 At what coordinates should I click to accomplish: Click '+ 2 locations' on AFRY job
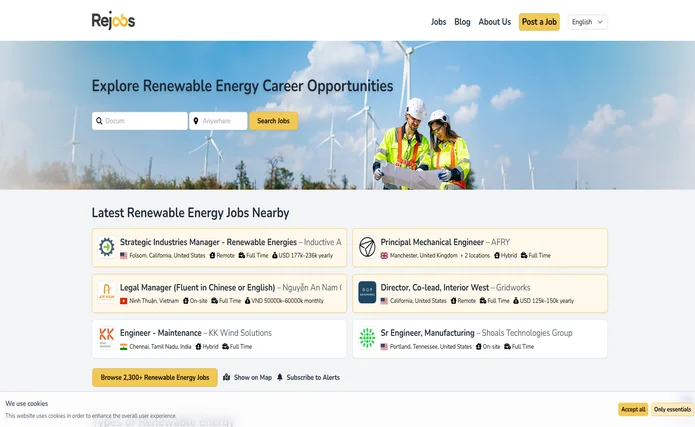pyautogui.click(x=475, y=255)
